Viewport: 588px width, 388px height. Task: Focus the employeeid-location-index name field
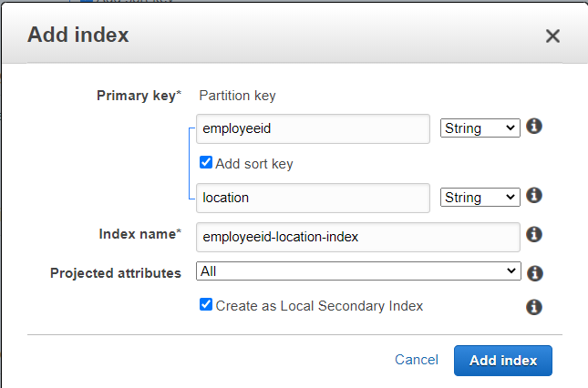pyautogui.click(x=358, y=236)
